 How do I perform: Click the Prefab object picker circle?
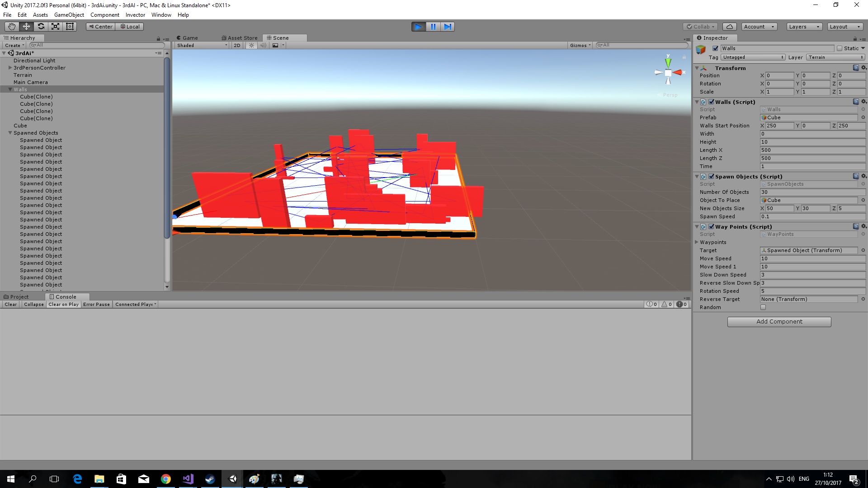click(x=863, y=117)
